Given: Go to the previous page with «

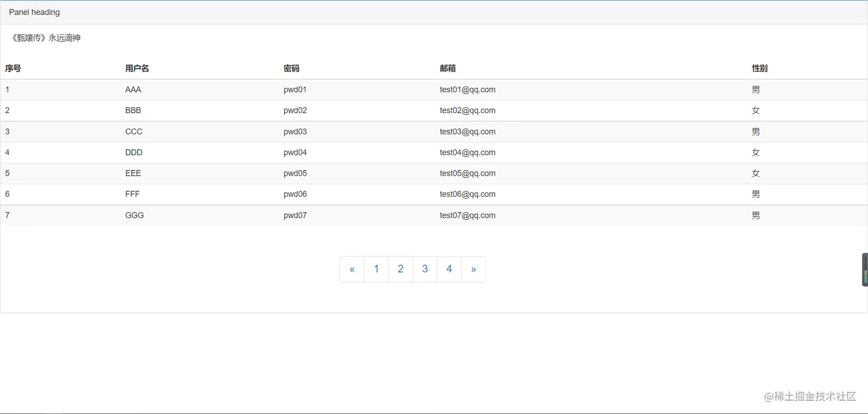Looking at the screenshot, I should [352, 269].
